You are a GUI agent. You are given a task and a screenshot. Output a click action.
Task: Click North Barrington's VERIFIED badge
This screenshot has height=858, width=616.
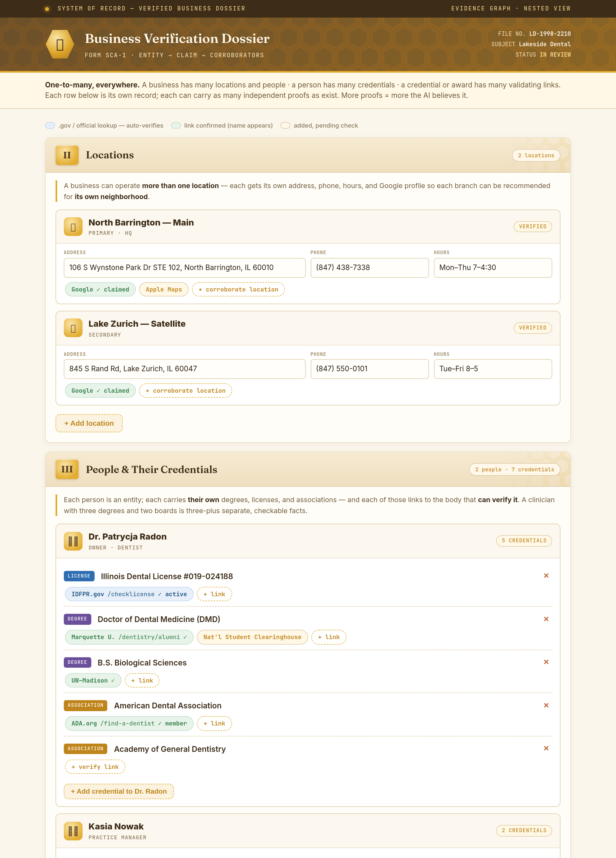pyautogui.click(x=533, y=226)
